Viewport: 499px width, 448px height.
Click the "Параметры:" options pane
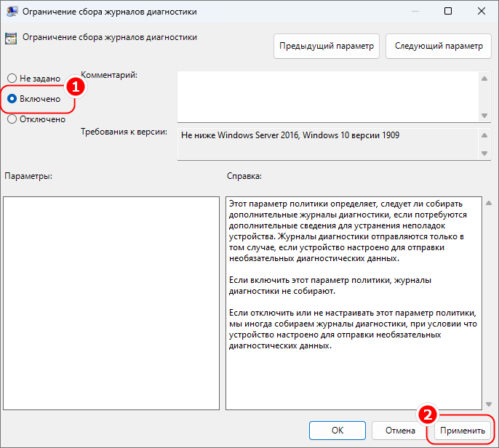(x=111, y=303)
